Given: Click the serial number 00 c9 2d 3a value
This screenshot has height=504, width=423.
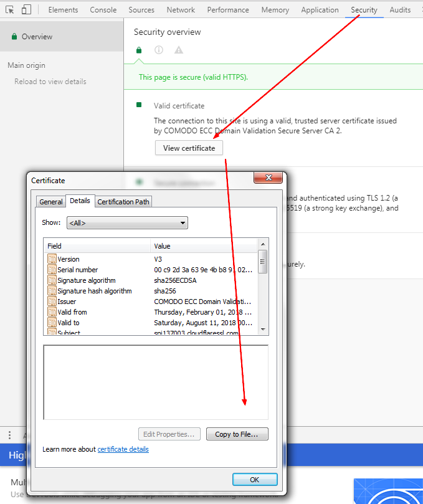Looking at the screenshot, I should [203, 270].
